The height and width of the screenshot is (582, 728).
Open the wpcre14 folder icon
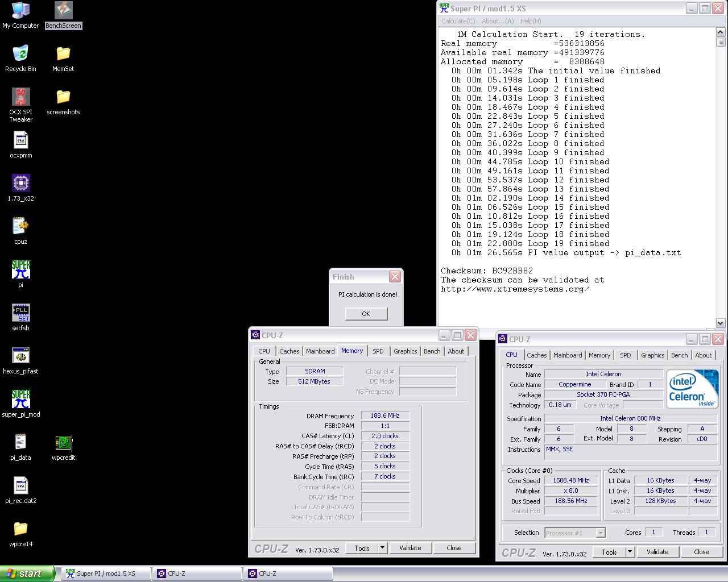point(20,534)
